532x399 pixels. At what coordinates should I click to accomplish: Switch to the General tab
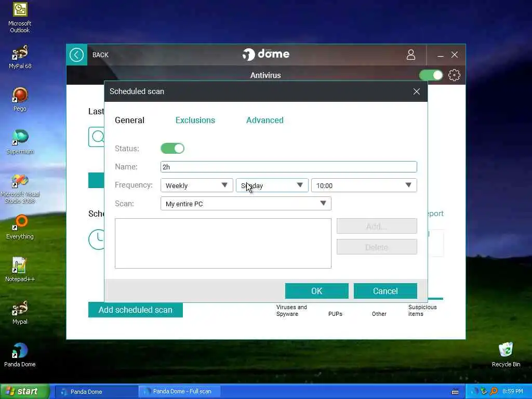point(129,120)
